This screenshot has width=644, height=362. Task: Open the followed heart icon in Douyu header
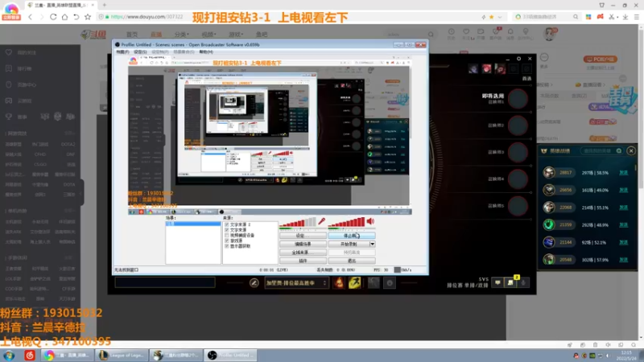[x=466, y=31]
